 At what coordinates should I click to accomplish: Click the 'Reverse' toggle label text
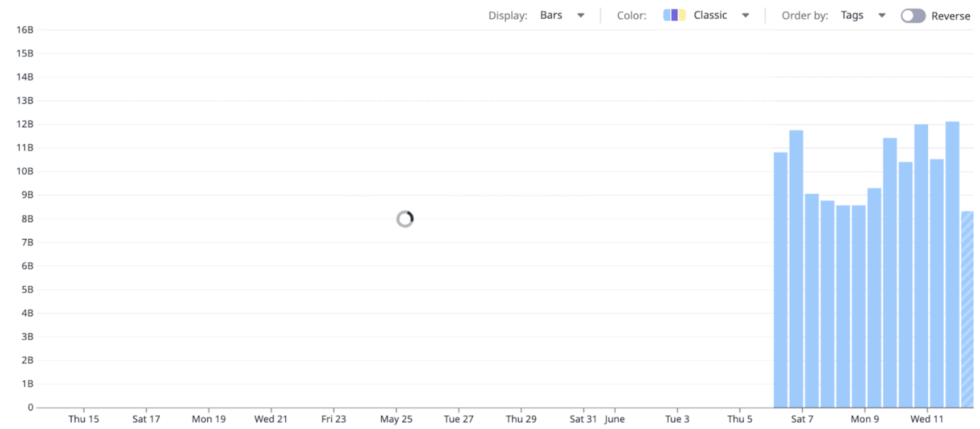point(950,16)
